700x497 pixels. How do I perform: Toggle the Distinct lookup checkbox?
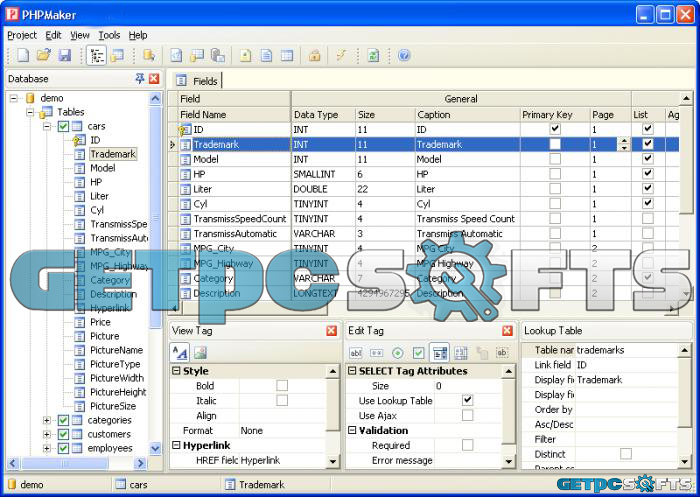pyautogui.click(x=626, y=454)
